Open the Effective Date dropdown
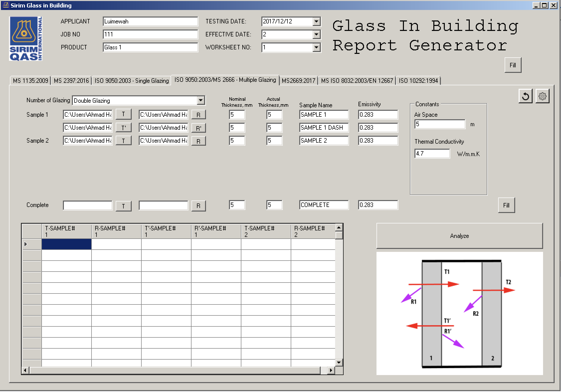 point(316,34)
